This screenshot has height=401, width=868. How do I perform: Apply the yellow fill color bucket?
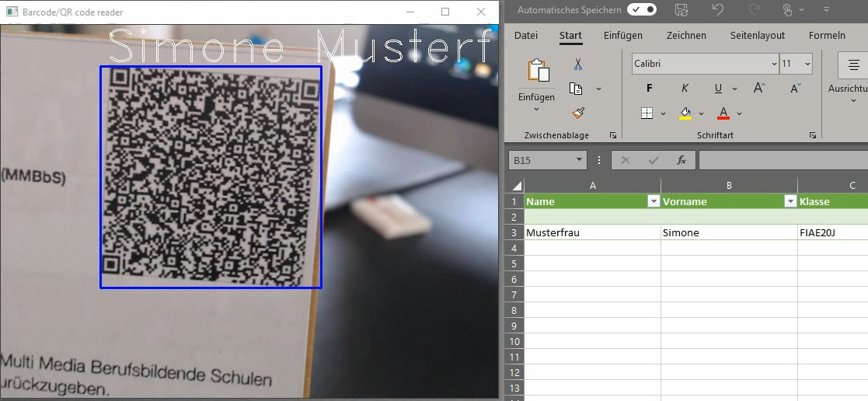click(685, 113)
